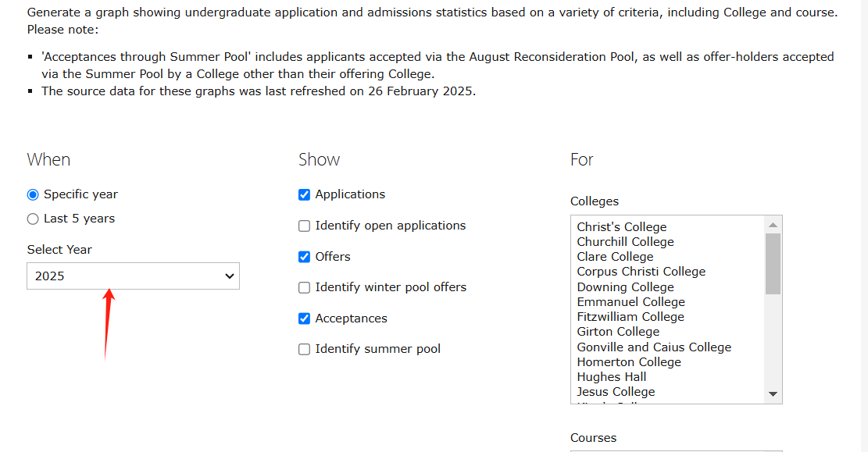Toggle the Acceptances checkbox
This screenshot has height=452, width=868.
[x=304, y=319]
